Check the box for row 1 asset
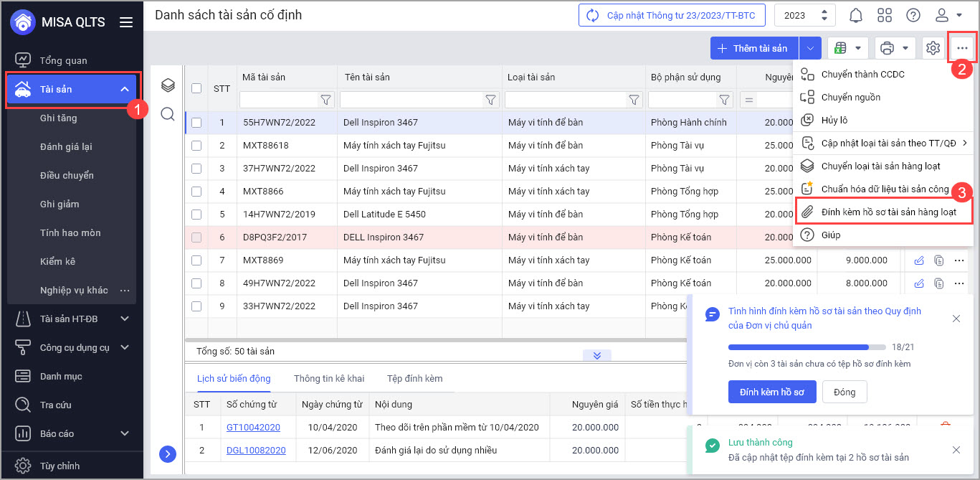980x480 pixels. click(x=196, y=123)
